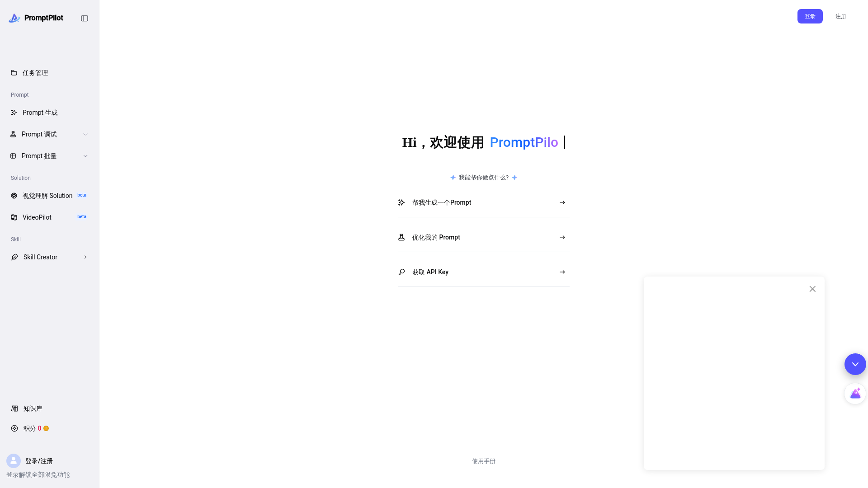Image resolution: width=868 pixels, height=488 pixels.
Task: Click the Prompt 生成 sparkle icon
Action: pyautogui.click(x=14, y=113)
